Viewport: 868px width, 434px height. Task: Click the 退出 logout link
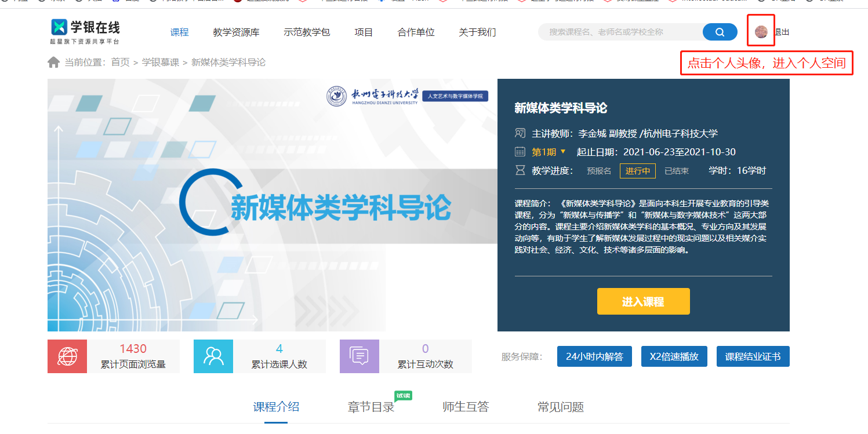[782, 32]
